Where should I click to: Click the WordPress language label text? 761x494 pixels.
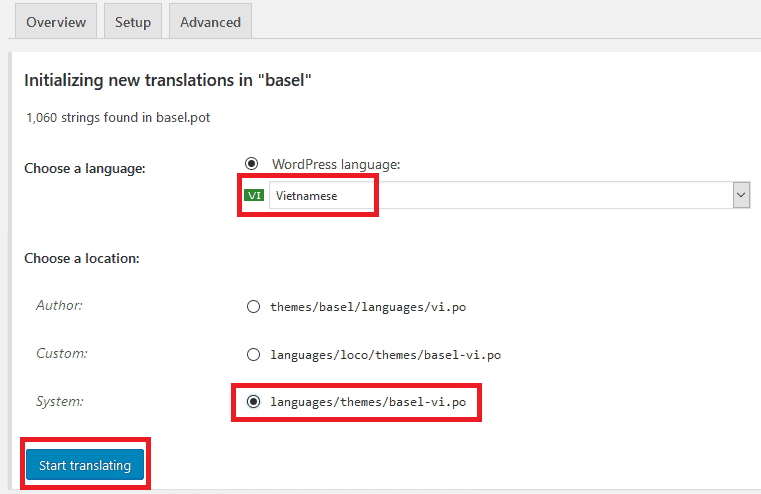click(336, 164)
